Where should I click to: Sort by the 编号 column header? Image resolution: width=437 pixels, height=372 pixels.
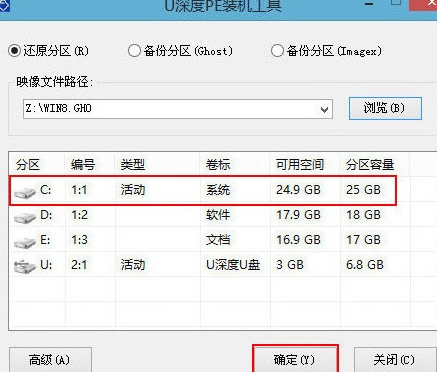(83, 164)
